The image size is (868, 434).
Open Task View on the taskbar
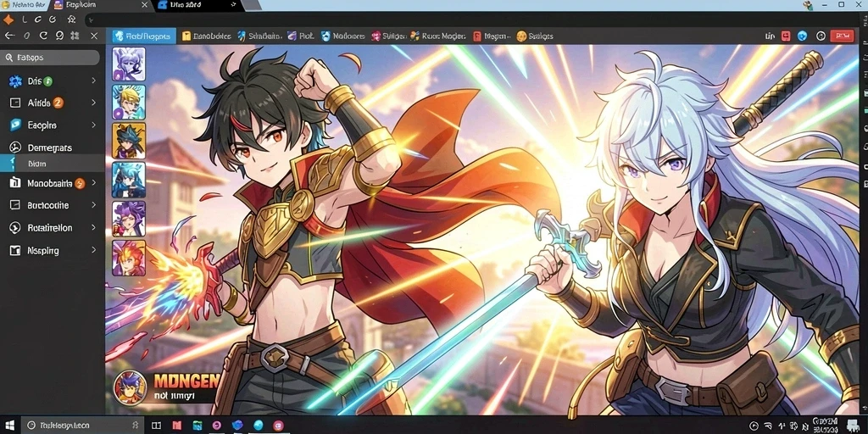pyautogui.click(x=157, y=426)
